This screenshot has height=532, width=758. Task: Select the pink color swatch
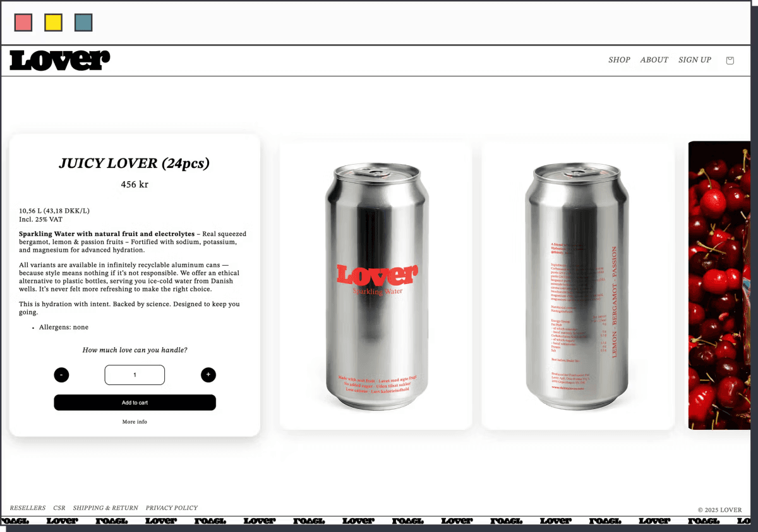tap(23, 23)
